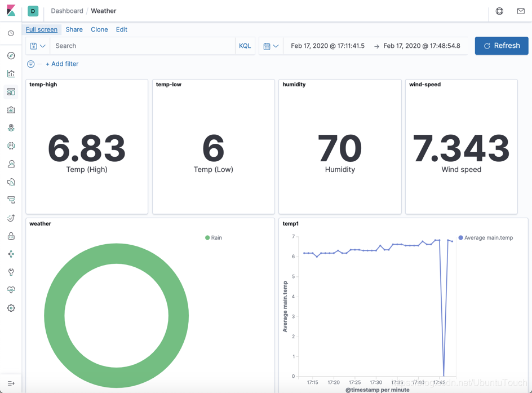
Task: Open Canvas icon in sidebar
Action: coord(11,109)
